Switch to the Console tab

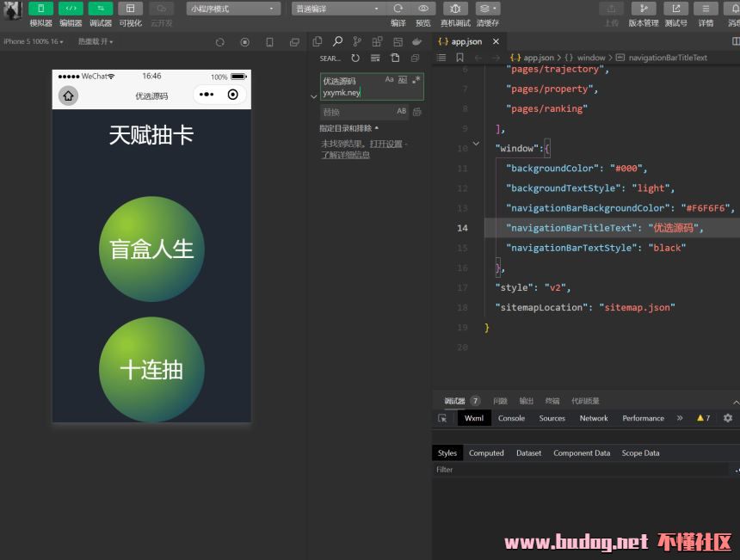511,418
